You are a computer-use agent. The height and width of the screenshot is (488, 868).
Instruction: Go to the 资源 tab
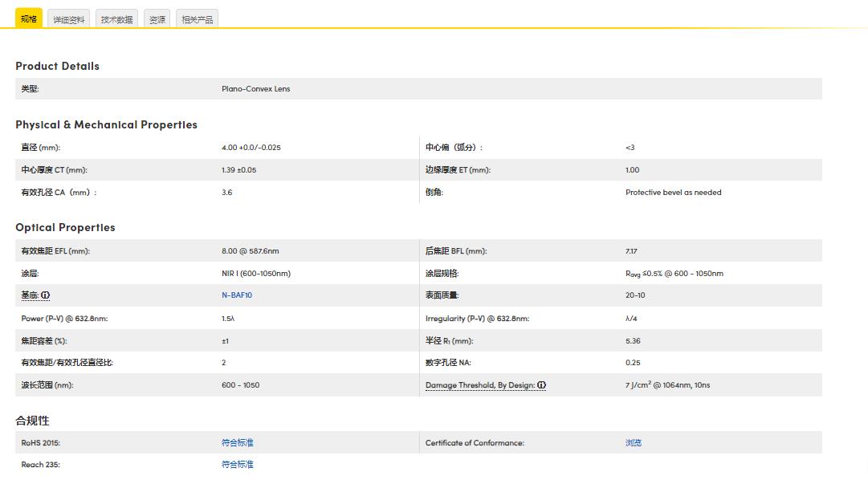point(157,19)
